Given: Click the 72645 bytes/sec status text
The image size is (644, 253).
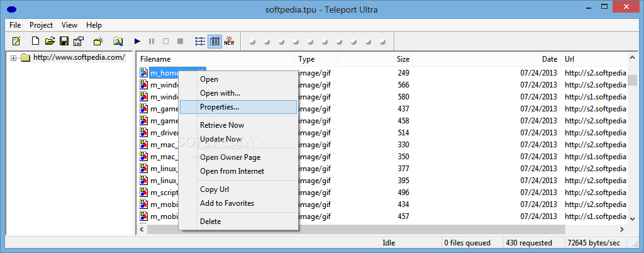Looking at the screenshot, I should (x=594, y=243).
